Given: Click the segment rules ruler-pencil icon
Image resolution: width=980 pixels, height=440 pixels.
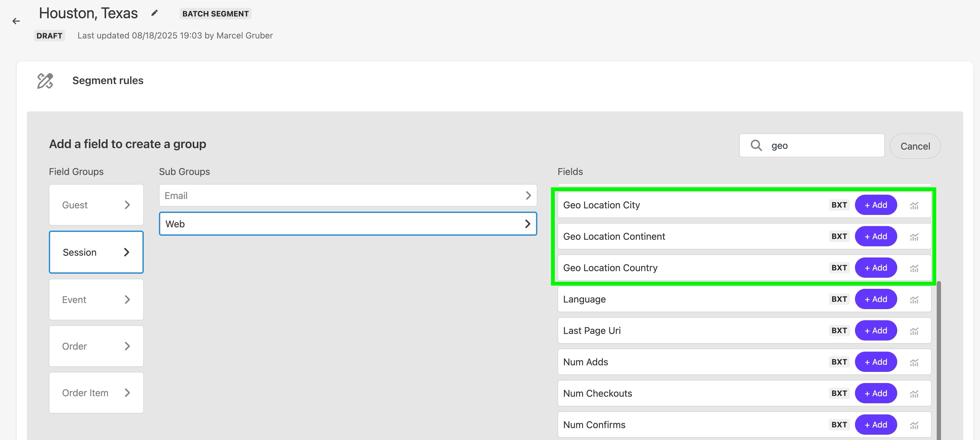Looking at the screenshot, I should pos(45,81).
